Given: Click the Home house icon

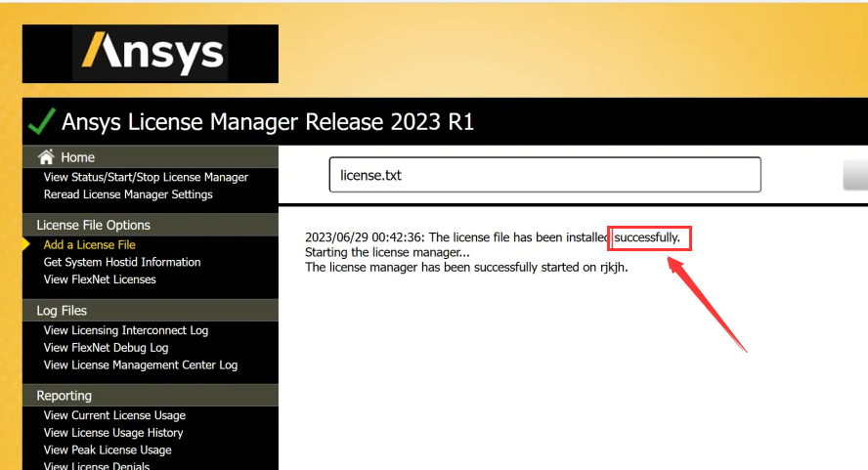Looking at the screenshot, I should point(46,157).
